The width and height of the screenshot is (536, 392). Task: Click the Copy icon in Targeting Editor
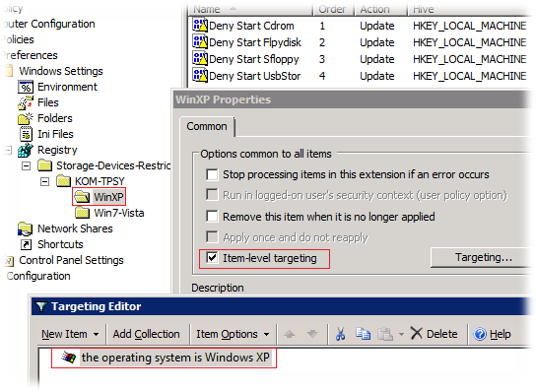pyautogui.click(x=363, y=334)
